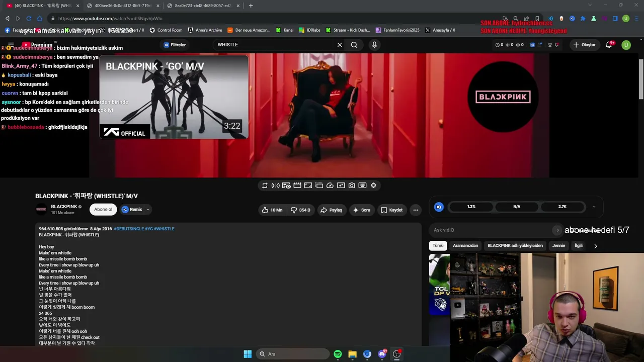Image resolution: width=644 pixels, height=362 pixels.
Task: Click the Oluştur create button
Action: point(584,45)
